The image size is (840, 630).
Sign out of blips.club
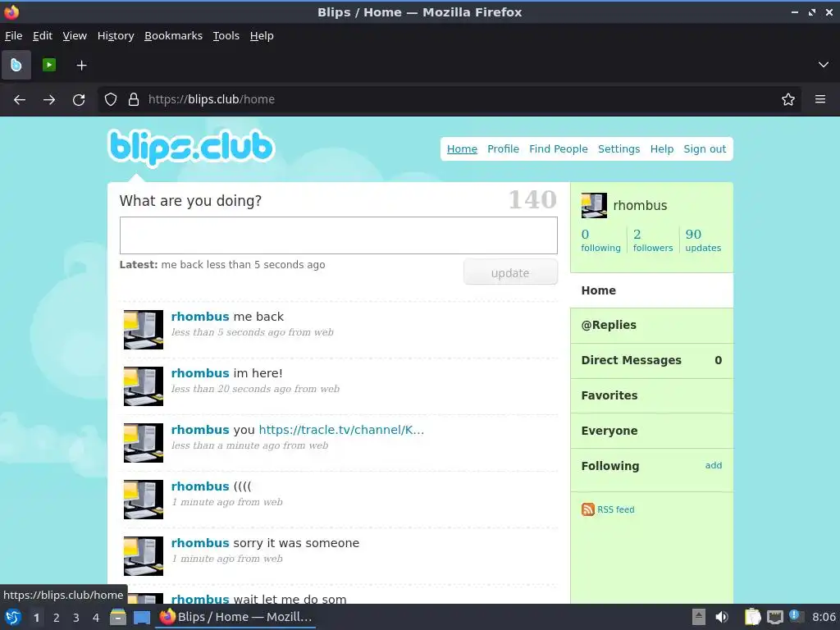coord(705,149)
